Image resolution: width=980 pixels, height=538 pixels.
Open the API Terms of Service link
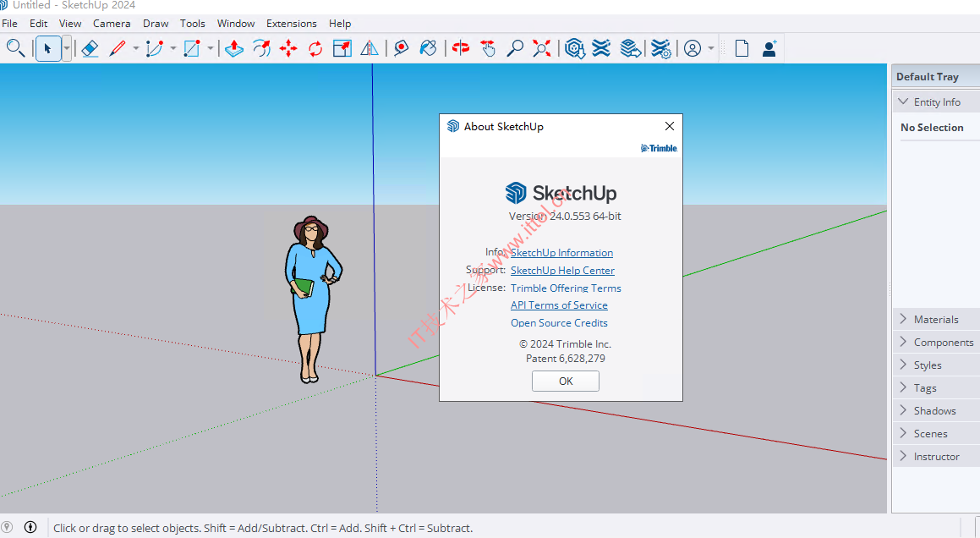(559, 305)
